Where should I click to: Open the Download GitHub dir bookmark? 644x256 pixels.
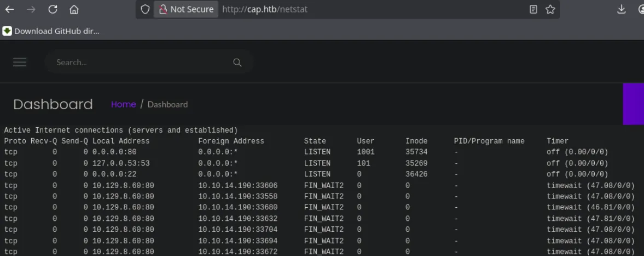[51, 31]
